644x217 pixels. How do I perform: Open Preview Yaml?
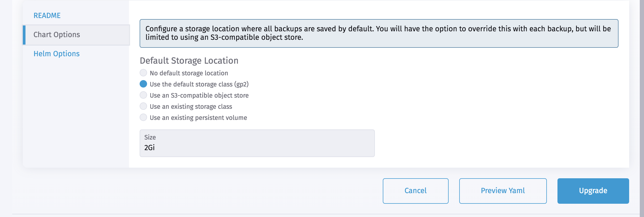tap(503, 190)
